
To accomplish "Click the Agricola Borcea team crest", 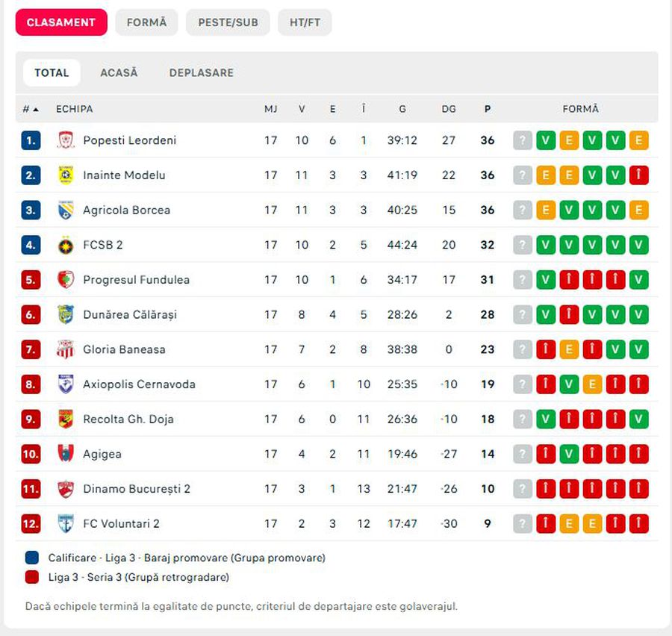I will 66,211.
